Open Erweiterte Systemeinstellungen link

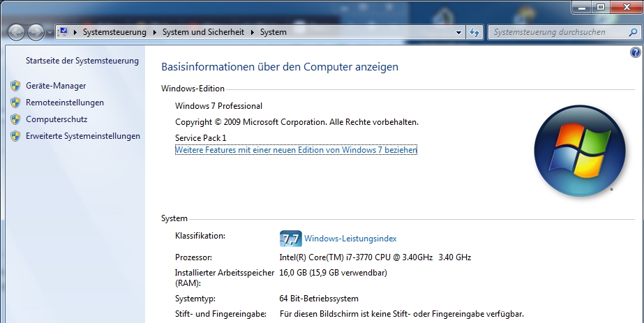pos(83,136)
